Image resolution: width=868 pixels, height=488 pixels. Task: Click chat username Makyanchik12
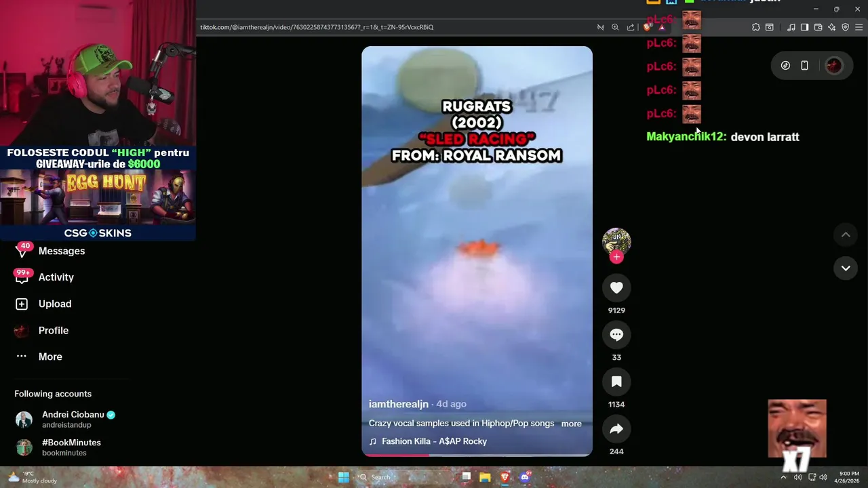click(686, 137)
